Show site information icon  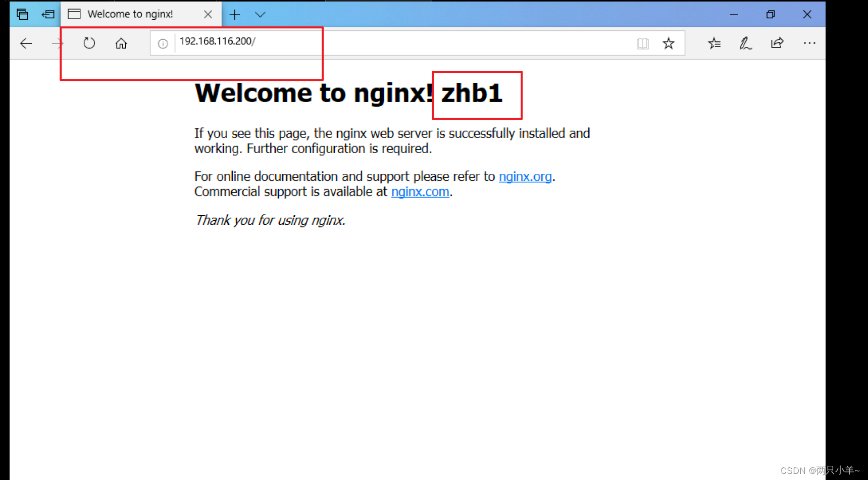pyautogui.click(x=163, y=44)
